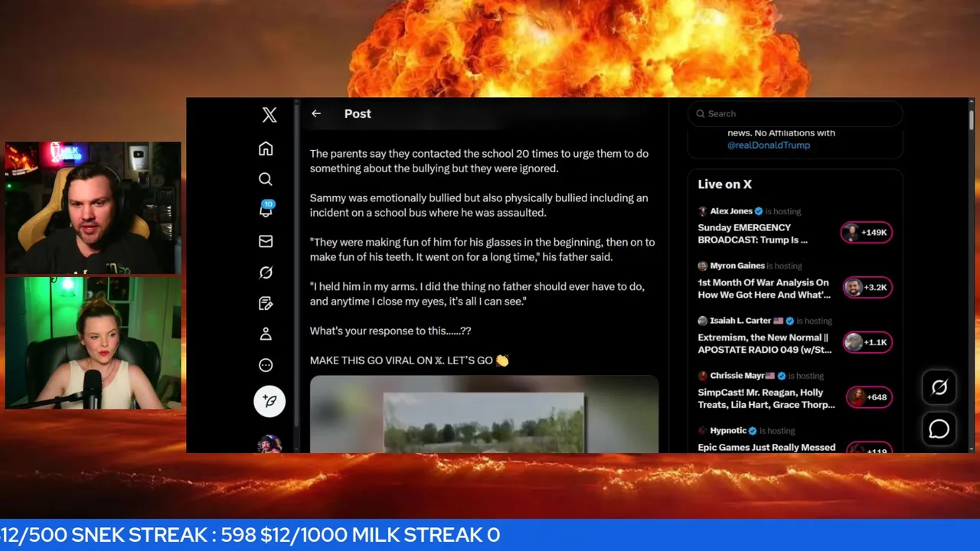
Task: Open the More circle icon in sidebar
Action: click(x=266, y=365)
